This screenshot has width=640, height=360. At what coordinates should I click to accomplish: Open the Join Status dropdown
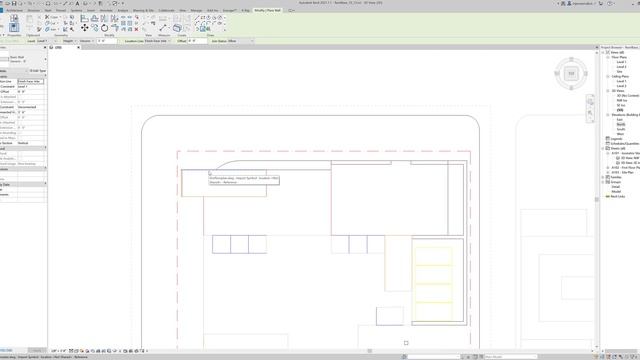[242, 41]
